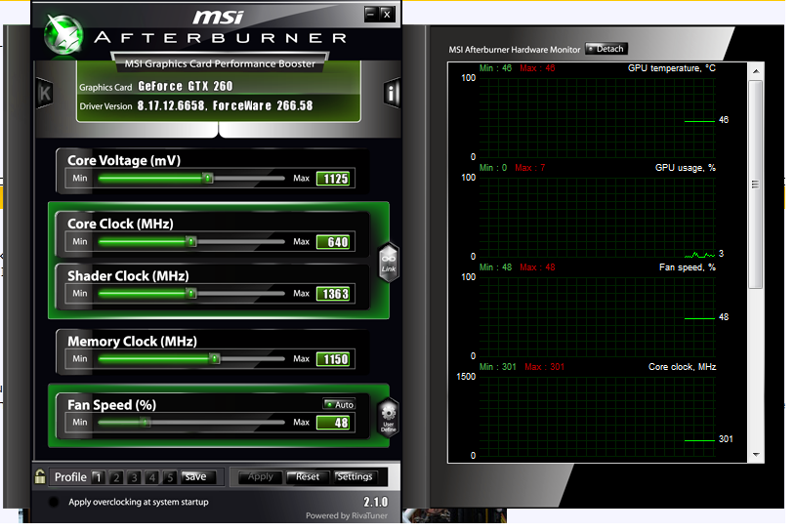795x532 pixels.
Task: Click the MSI Afterburner Hardware Monitor title
Action: pyautogui.click(x=514, y=50)
